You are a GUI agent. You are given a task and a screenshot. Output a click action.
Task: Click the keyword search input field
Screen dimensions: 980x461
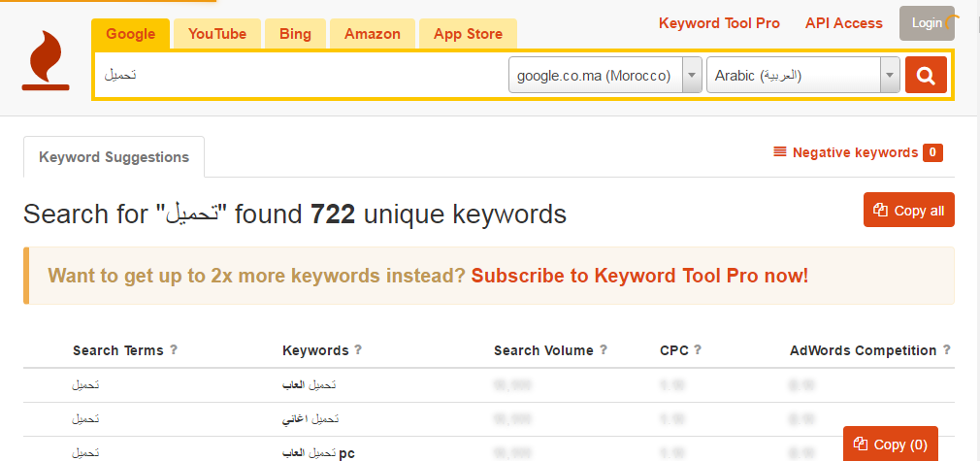[x=301, y=75]
